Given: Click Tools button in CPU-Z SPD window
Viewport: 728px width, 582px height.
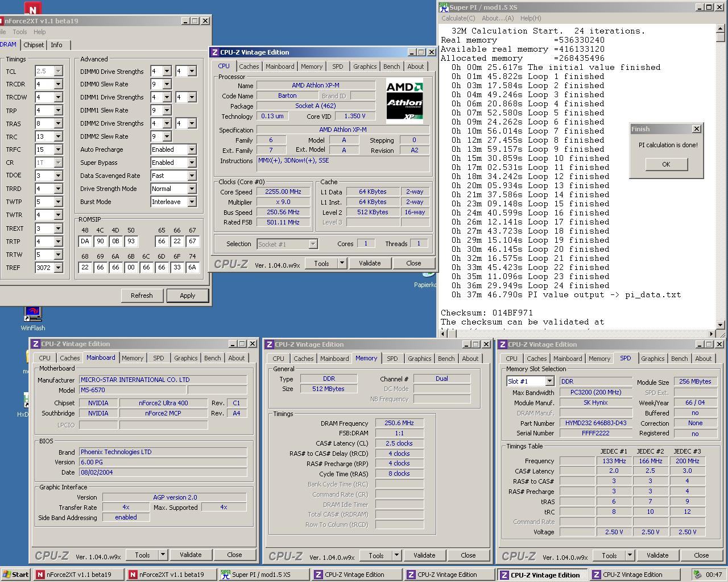Looking at the screenshot, I should [609, 555].
